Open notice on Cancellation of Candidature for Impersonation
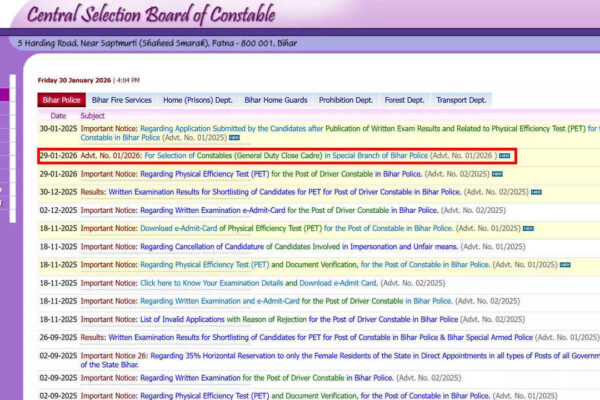Viewport: 600px width, 400px height. tap(299, 247)
